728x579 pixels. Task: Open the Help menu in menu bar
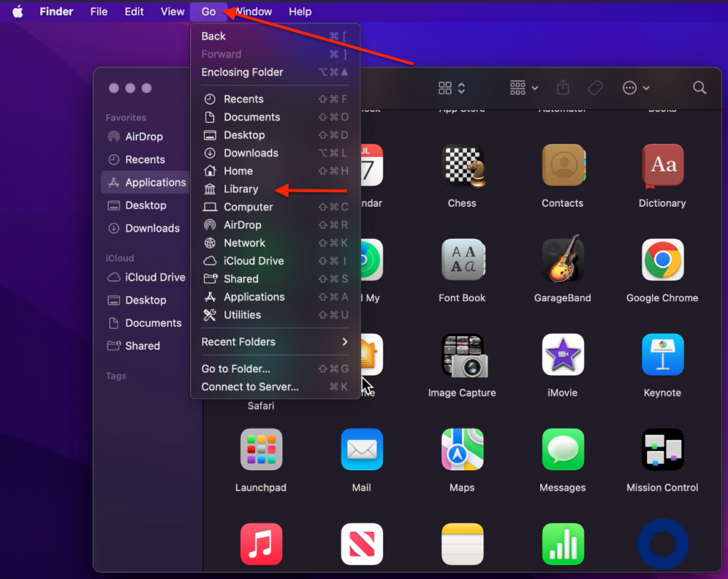(300, 11)
